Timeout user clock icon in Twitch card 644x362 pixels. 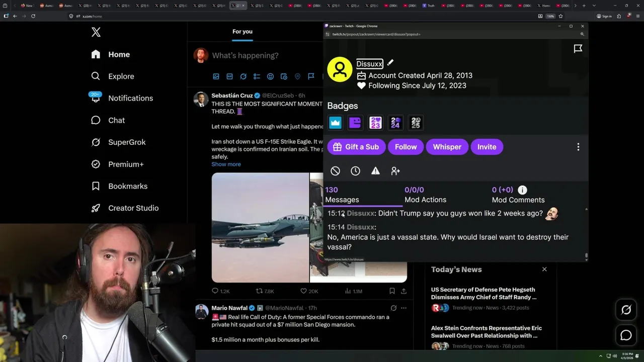[355, 171]
